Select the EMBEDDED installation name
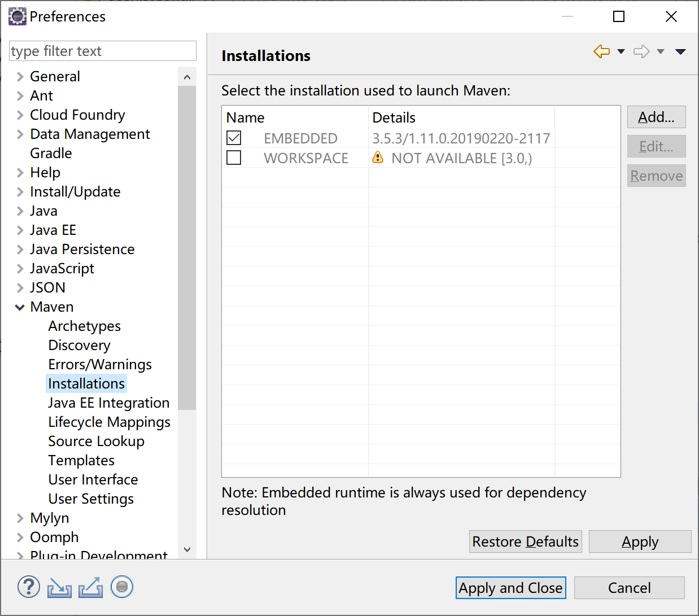This screenshot has width=699, height=616. click(x=300, y=138)
